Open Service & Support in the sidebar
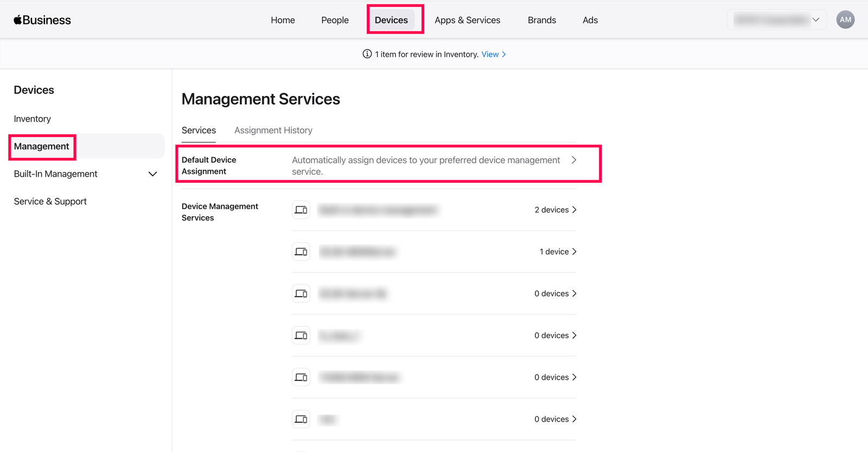 [50, 202]
